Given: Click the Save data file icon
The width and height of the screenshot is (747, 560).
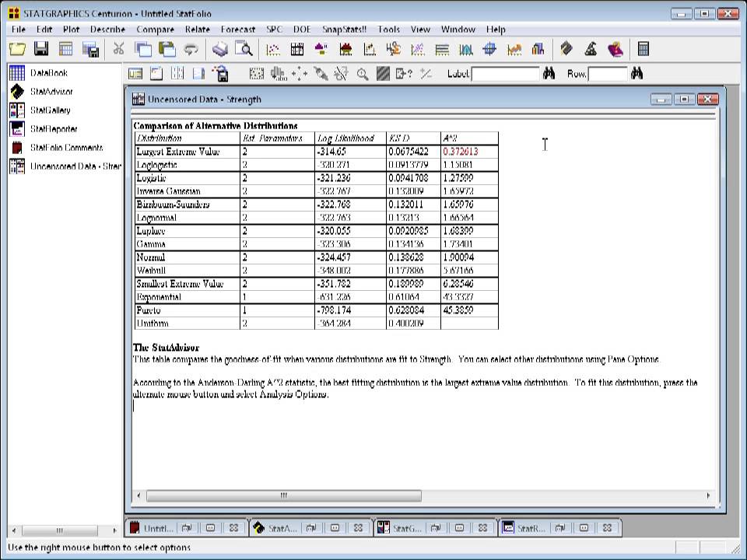Looking at the screenshot, I should click(x=90, y=49).
